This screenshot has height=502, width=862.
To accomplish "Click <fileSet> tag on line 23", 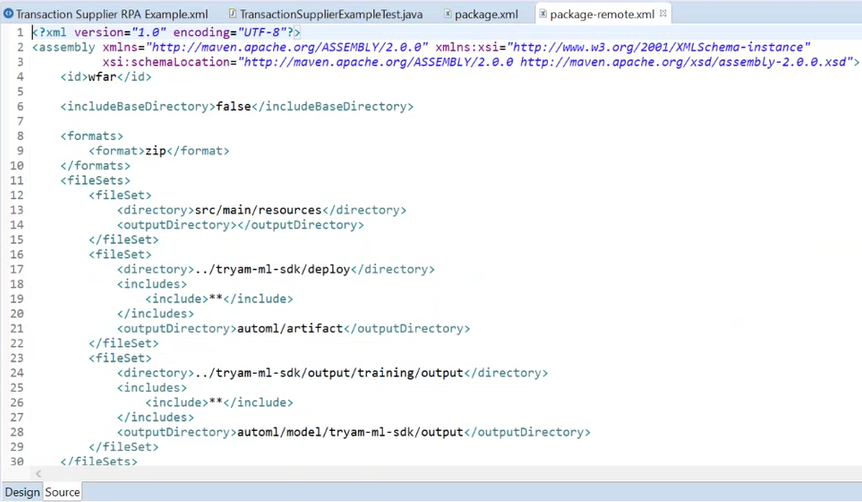I will click(120, 358).
